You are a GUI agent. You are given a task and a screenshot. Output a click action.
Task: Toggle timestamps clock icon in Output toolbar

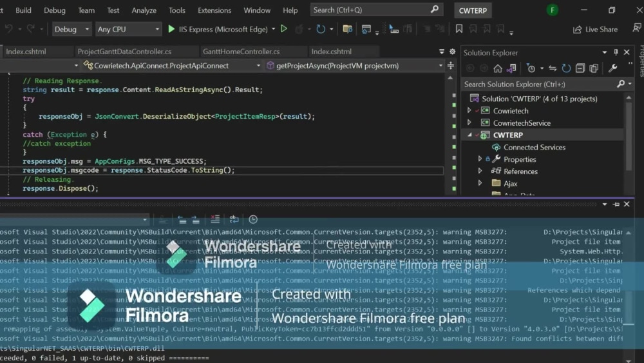[253, 219]
